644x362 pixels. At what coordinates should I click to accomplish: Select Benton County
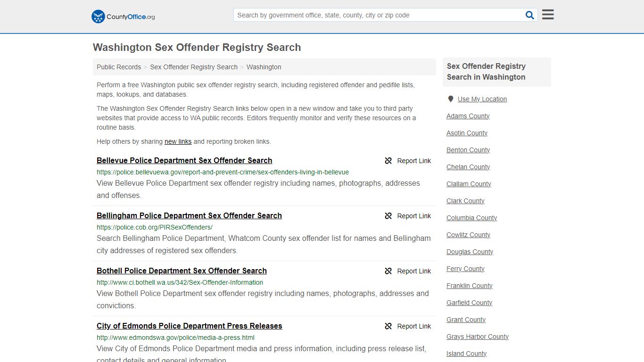click(468, 150)
